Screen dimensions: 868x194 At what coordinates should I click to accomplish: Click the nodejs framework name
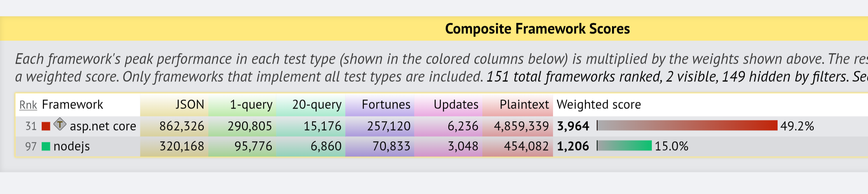[x=72, y=146]
